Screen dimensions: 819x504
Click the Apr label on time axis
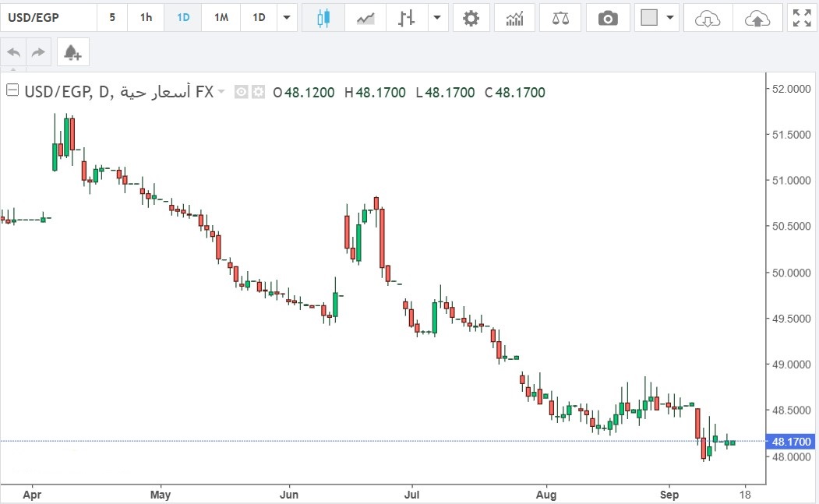coord(32,495)
